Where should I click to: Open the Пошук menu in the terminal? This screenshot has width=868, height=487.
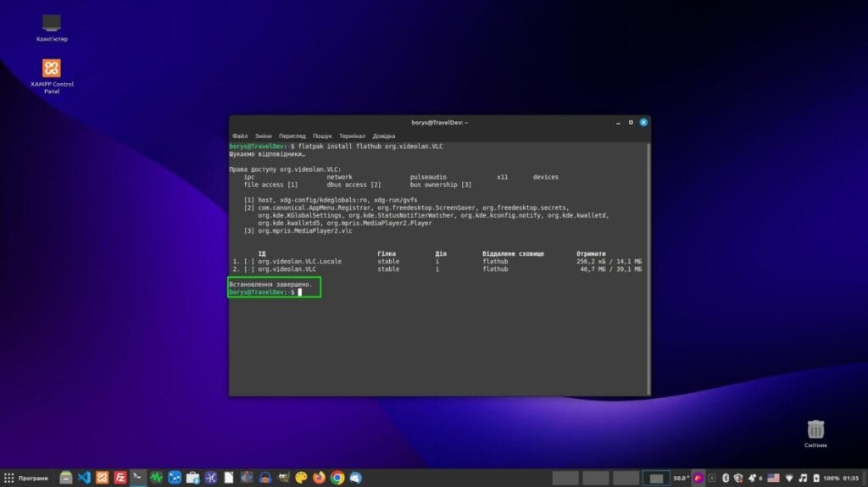click(321, 136)
